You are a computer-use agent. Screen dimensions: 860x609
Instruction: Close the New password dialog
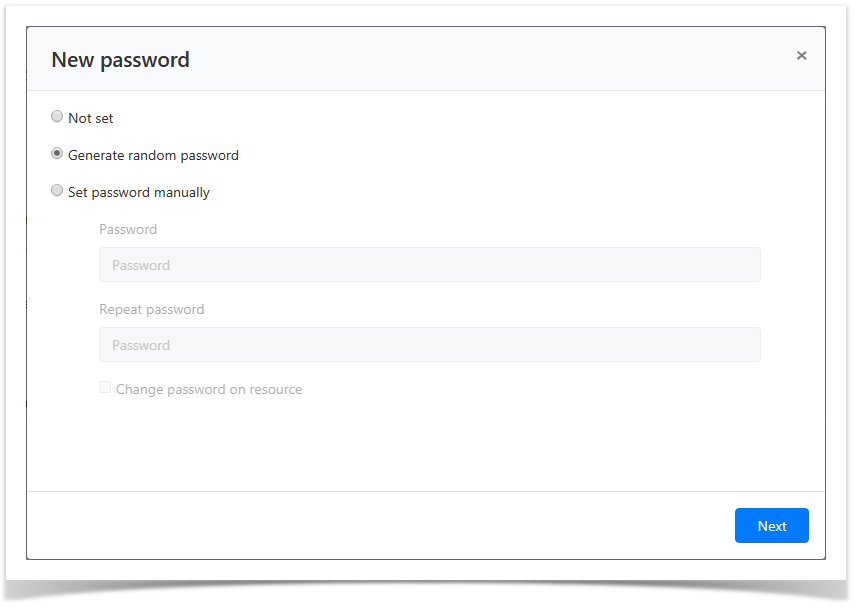pyautogui.click(x=801, y=56)
